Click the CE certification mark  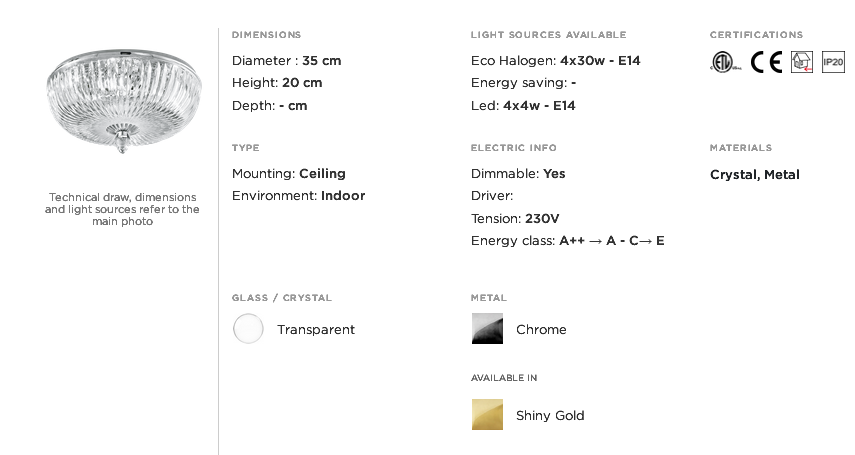[766, 62]
